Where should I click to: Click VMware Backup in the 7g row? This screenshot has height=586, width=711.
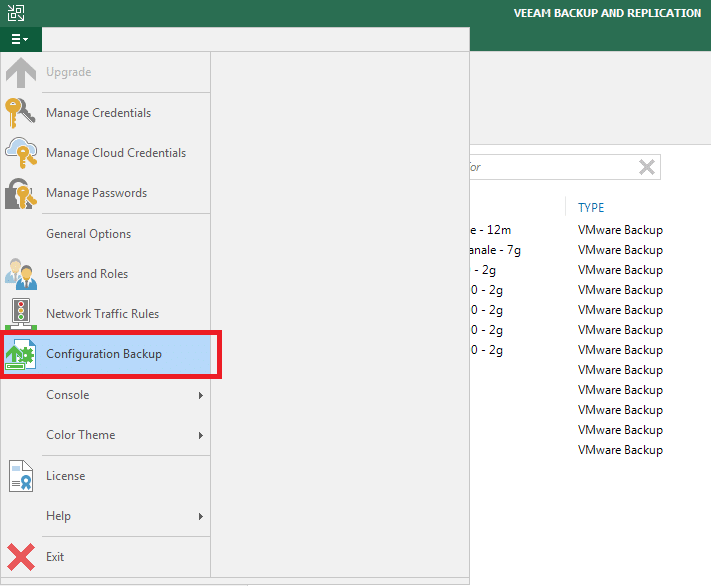click(x=620, y=250)
